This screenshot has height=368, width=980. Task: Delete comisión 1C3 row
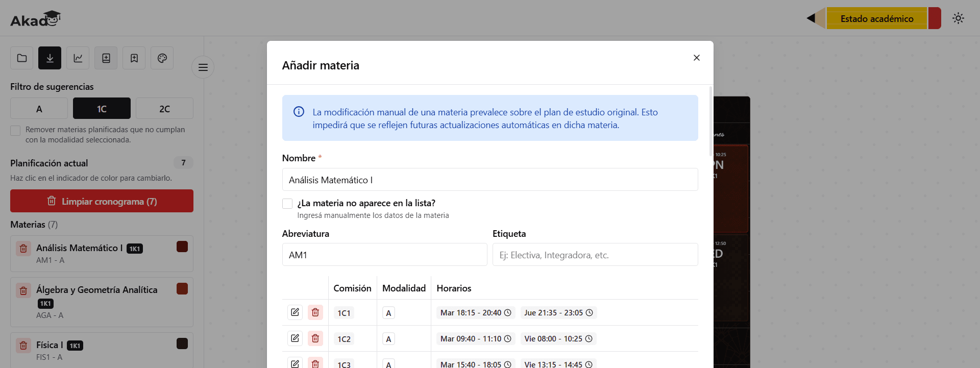[315, 363]
